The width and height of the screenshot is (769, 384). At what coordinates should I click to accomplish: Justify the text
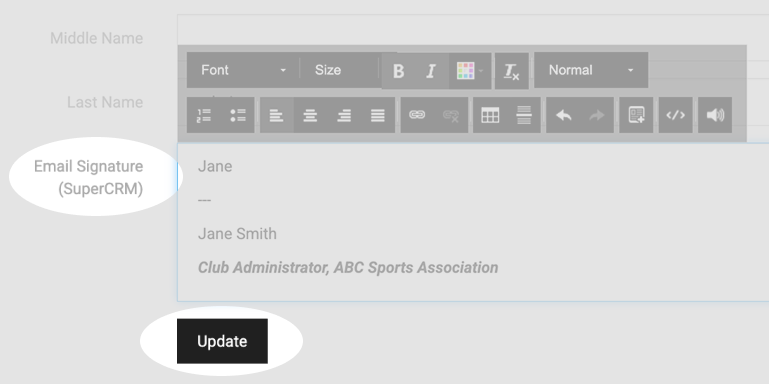coord(378,115)
